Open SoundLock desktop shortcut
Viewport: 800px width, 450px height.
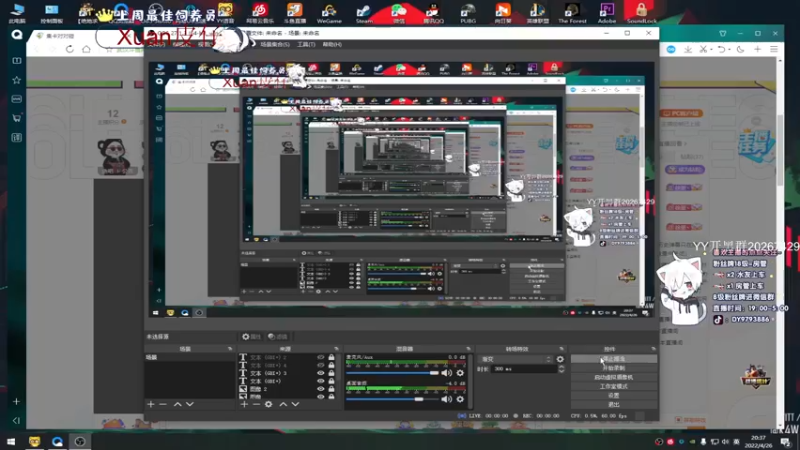641,13
